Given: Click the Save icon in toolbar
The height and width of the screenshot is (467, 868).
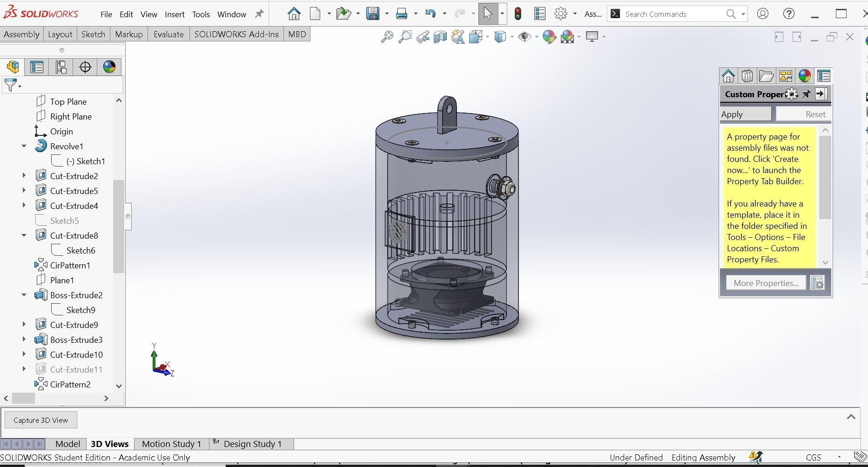Looking at the screenshot, I should 373,14.
